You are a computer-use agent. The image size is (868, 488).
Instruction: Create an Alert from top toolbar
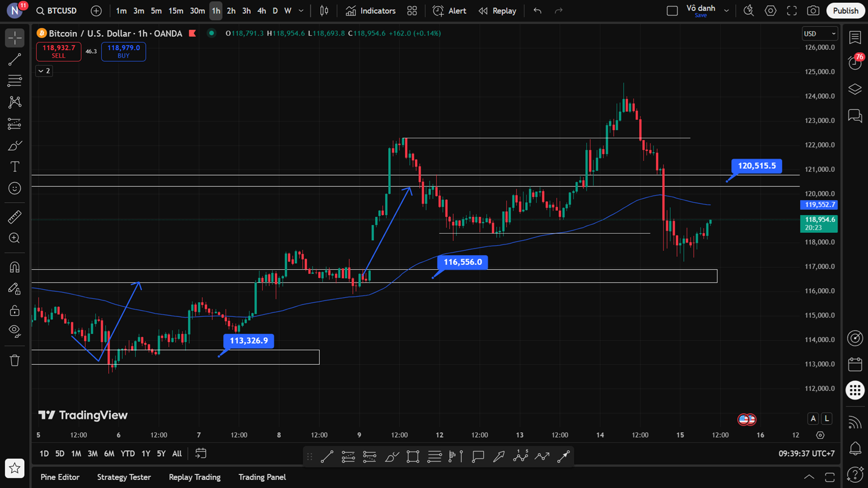[x=450, y=11]
